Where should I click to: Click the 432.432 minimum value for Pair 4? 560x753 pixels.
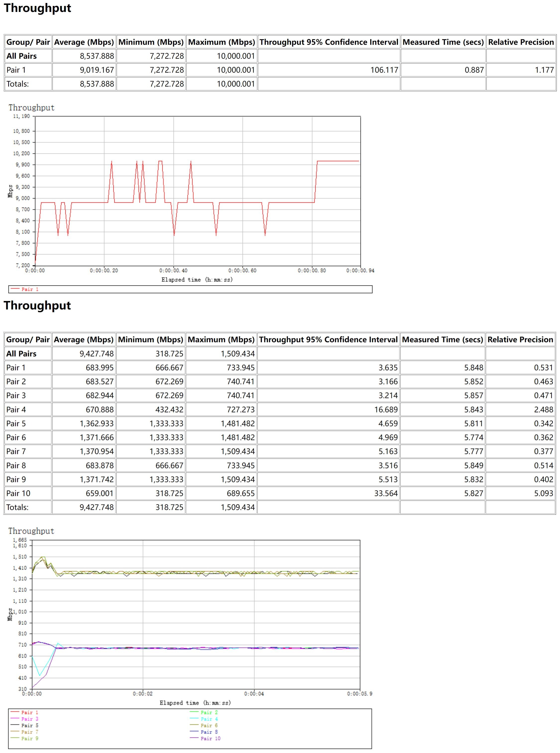[169, 409]
